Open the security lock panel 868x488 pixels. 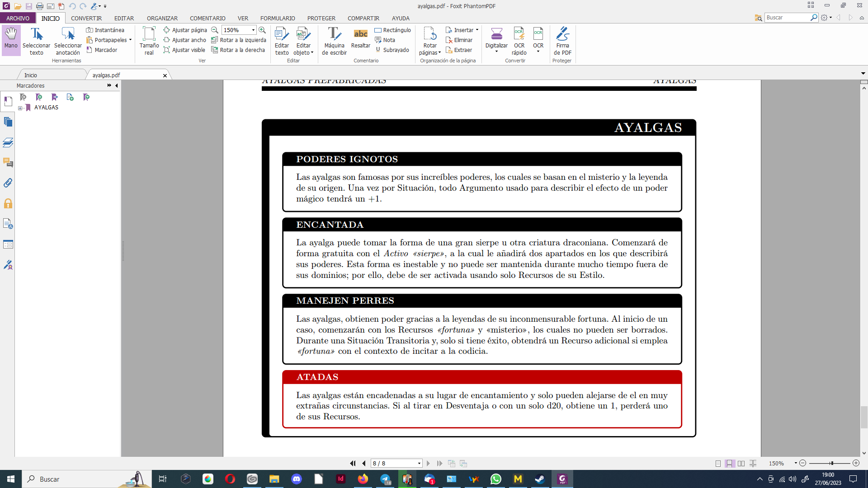pos(8,203)
